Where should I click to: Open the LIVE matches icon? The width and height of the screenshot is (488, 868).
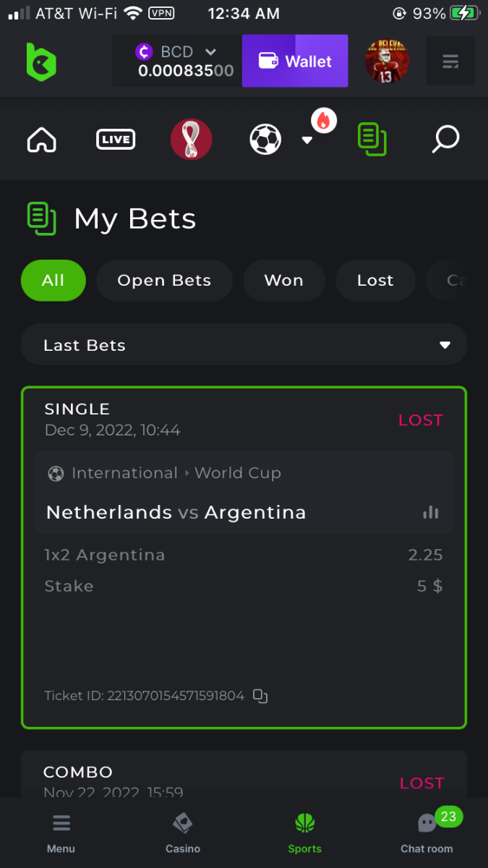pos(116,139)
